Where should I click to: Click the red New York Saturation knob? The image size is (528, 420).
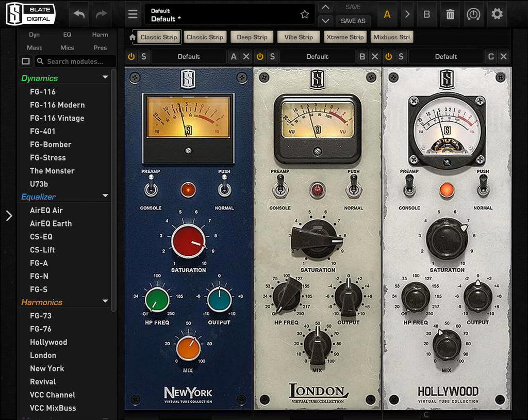coord(188,241)
